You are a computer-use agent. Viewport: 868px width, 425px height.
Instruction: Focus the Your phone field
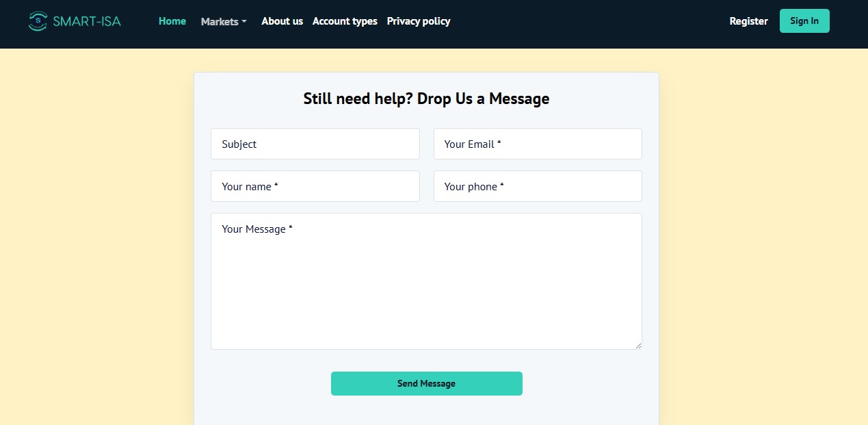coord(538,186)
